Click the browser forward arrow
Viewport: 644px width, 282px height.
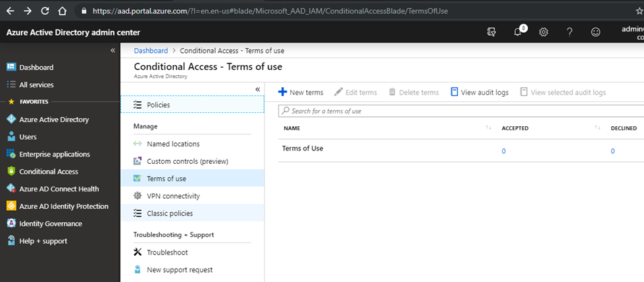click(x=28, y=11)
